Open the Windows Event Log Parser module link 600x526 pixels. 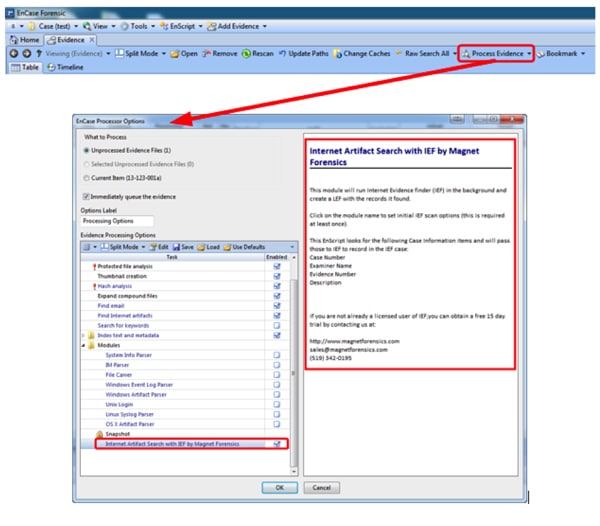139,385
